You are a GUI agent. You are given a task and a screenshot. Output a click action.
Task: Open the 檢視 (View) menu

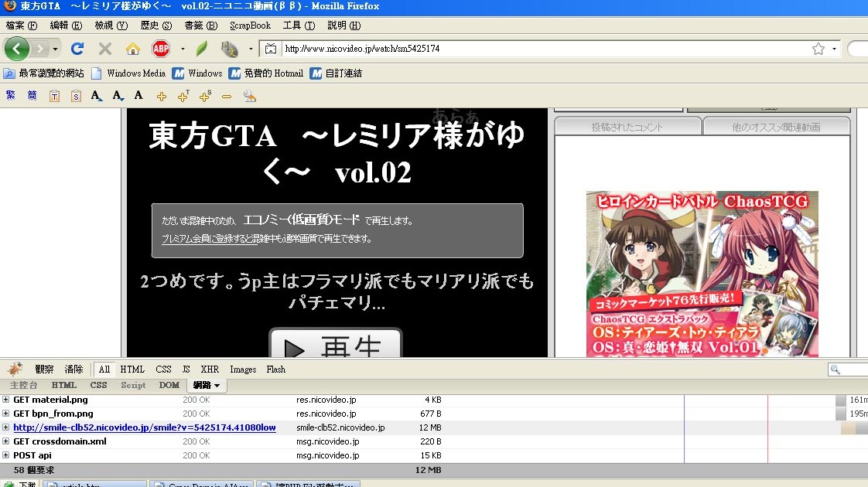coord(111,26)
